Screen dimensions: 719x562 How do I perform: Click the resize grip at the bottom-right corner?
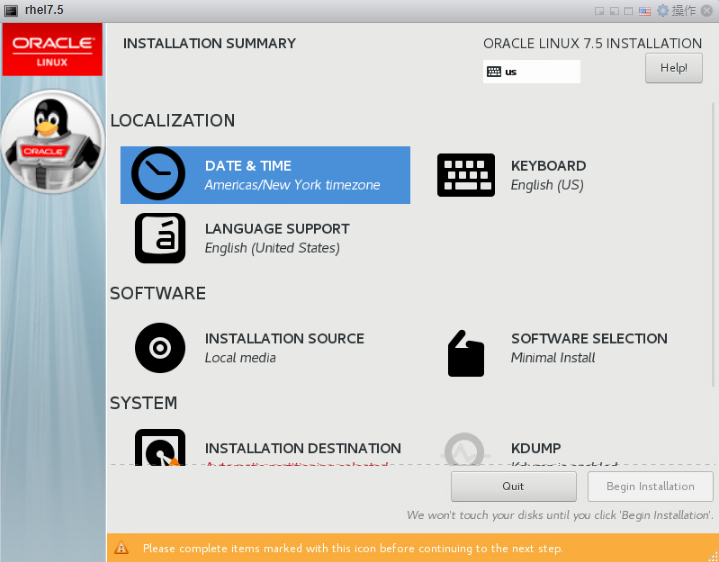pyautogui.click(x=713, y=556)
